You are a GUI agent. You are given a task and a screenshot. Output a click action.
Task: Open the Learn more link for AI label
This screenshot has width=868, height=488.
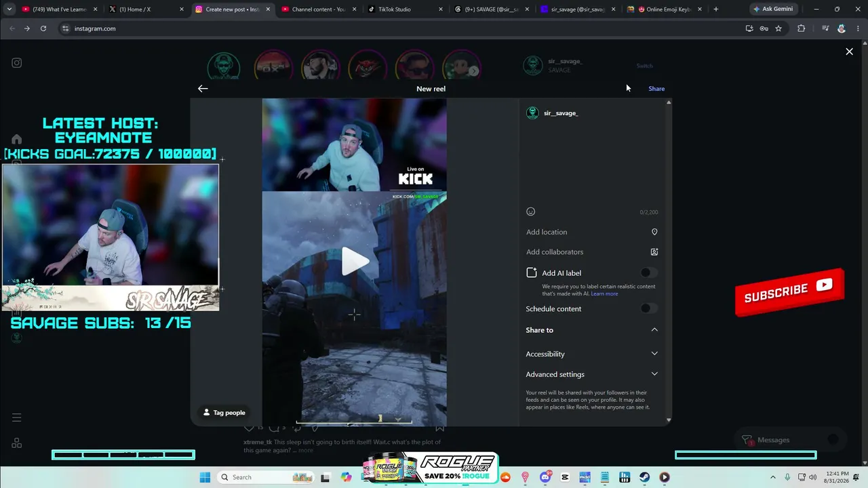(x=604, y=293)
